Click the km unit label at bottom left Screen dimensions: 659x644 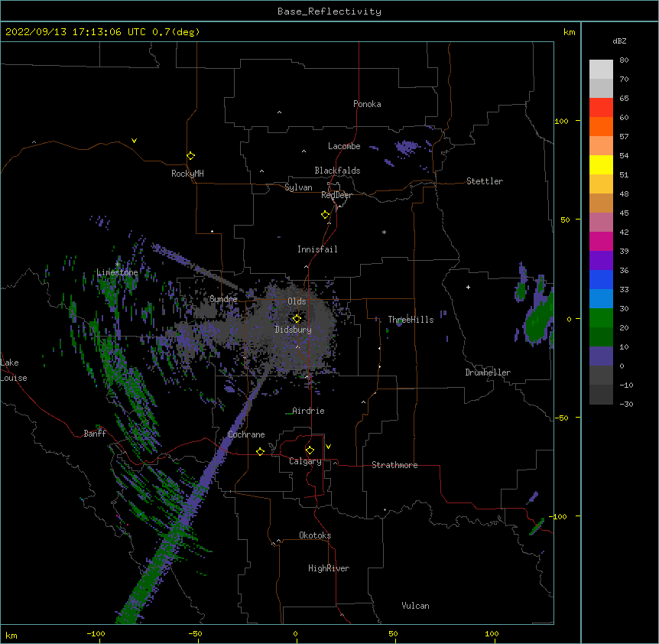tap(11, 635)
